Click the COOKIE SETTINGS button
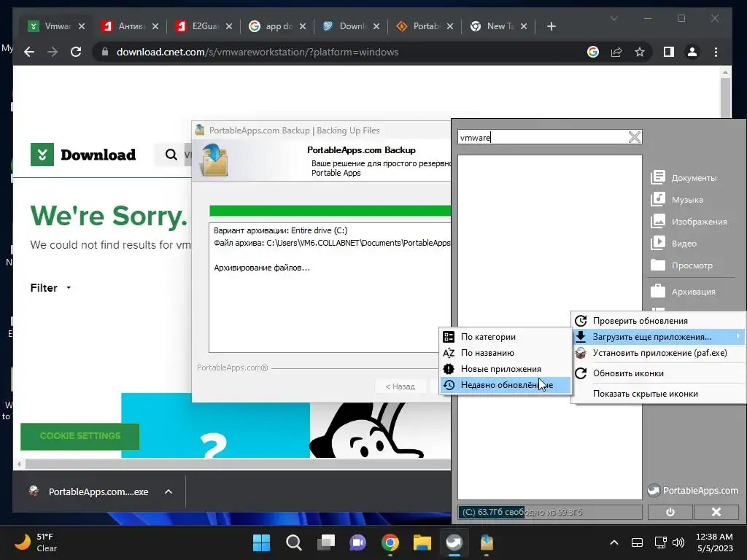 point(80,436)
